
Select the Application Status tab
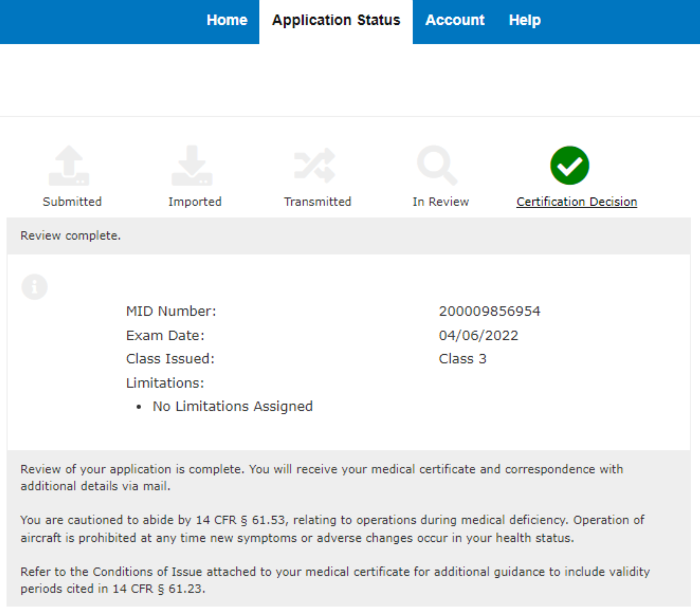tap(336, 20)
